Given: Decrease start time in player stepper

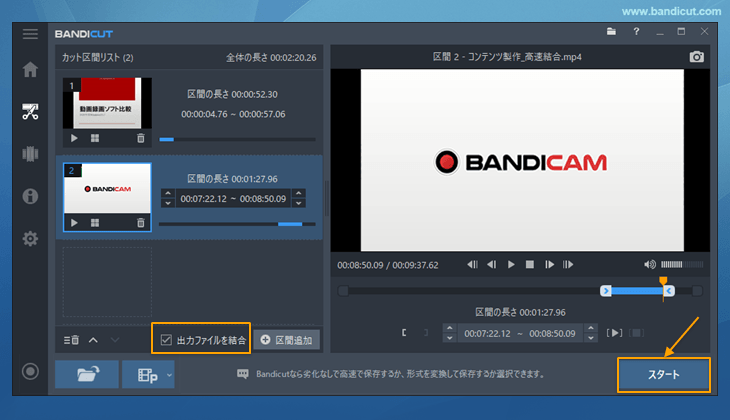Looking at the screenshot, I should point(449,339).
